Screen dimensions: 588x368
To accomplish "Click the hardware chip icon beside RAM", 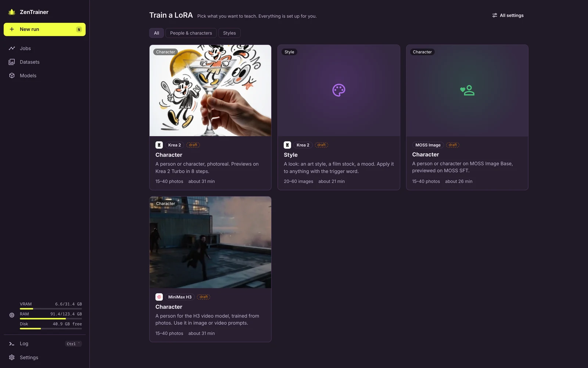I will coord(12,315).
